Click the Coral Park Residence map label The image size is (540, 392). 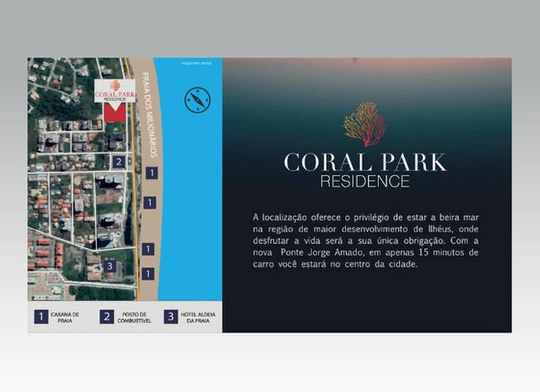115,91
